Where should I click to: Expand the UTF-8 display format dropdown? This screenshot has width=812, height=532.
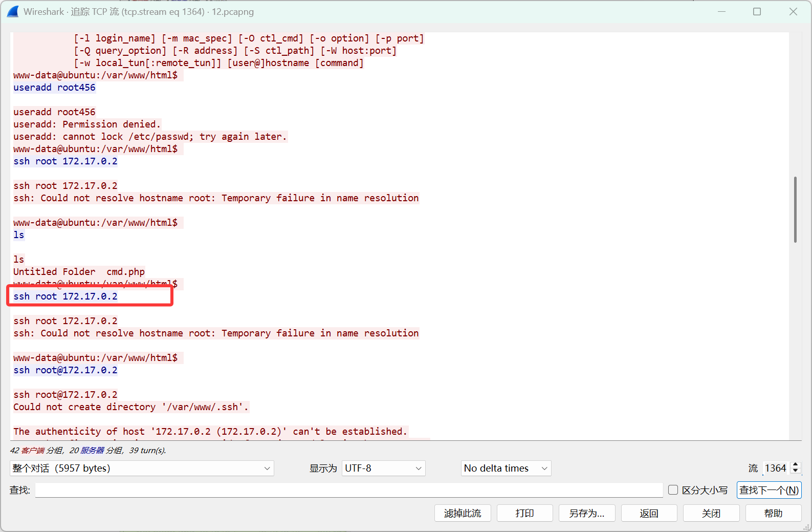click(383, 468)
